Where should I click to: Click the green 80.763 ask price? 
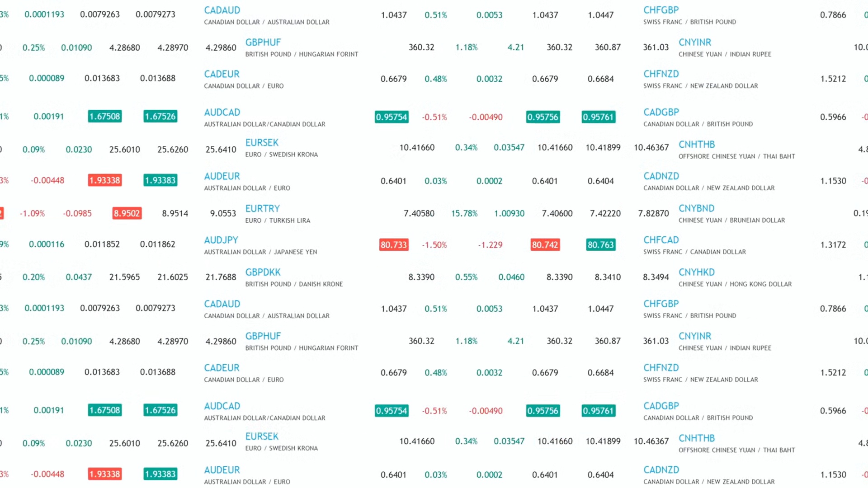pos(600,245)
